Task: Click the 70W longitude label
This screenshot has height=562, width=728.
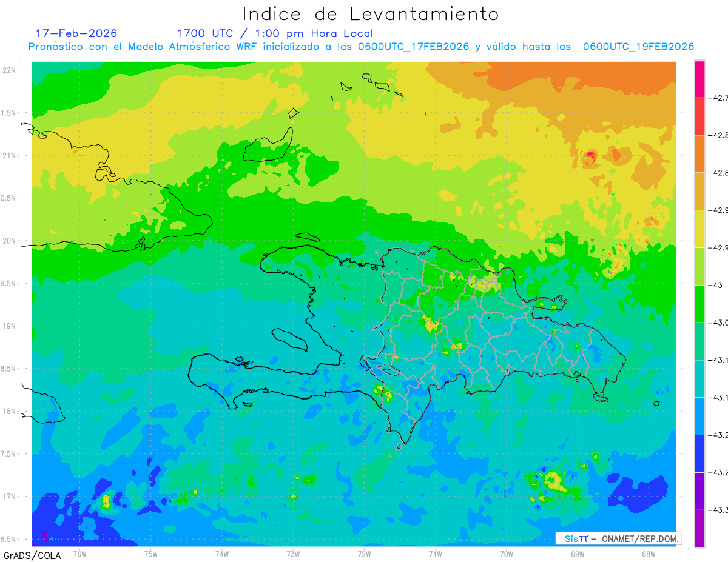Action: click(506, 554)
